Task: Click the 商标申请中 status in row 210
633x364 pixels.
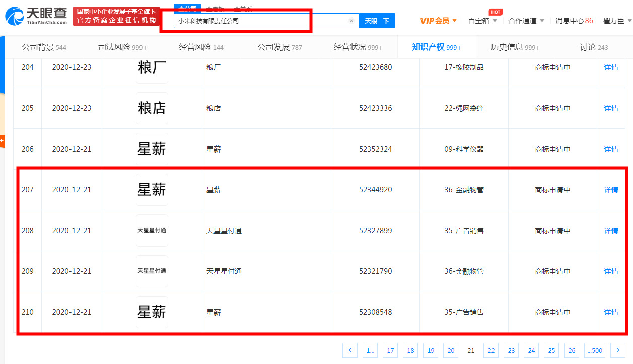Action: [x=552, y=312]
